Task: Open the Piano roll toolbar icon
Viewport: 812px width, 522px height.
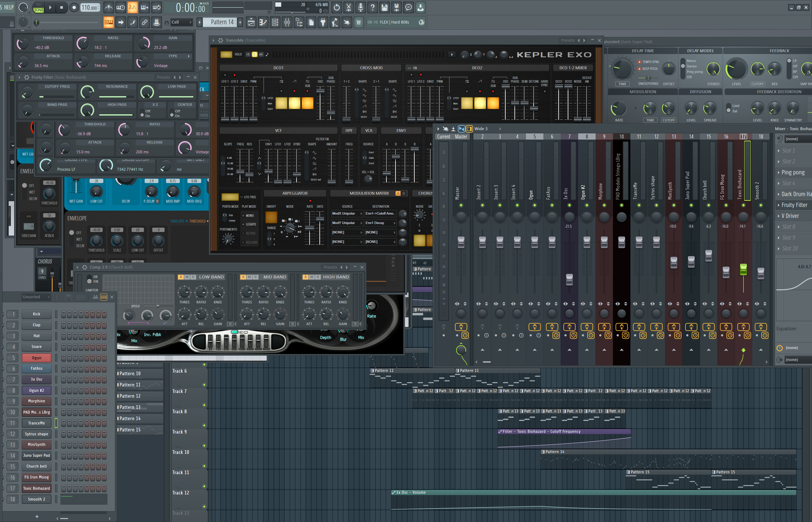Action: [263, 22]
